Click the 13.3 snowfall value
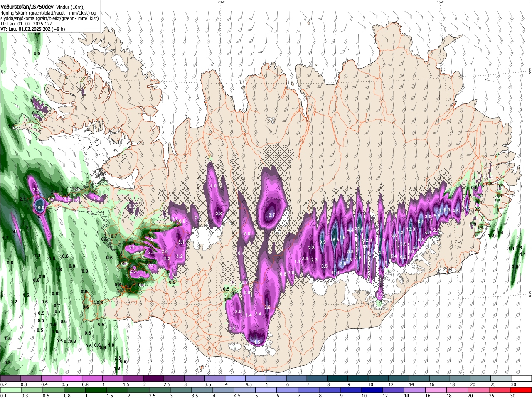532x399 pixels. (411, 229)
